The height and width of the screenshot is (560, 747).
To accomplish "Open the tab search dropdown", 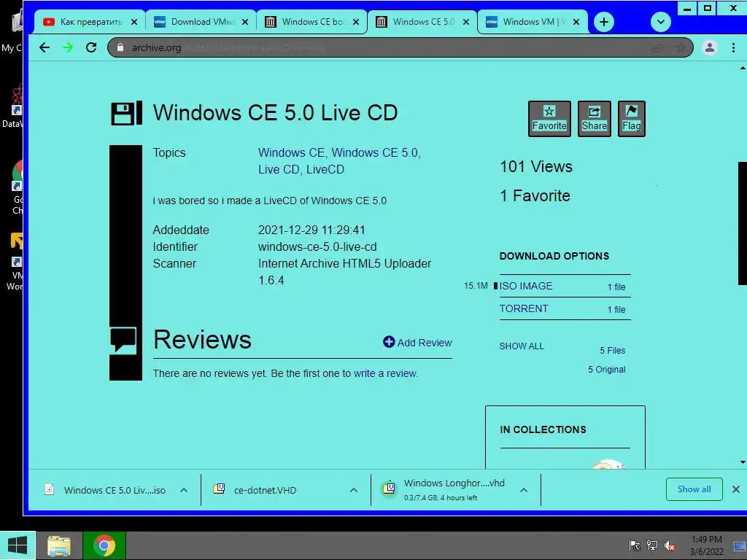I will tap(660, 22).
